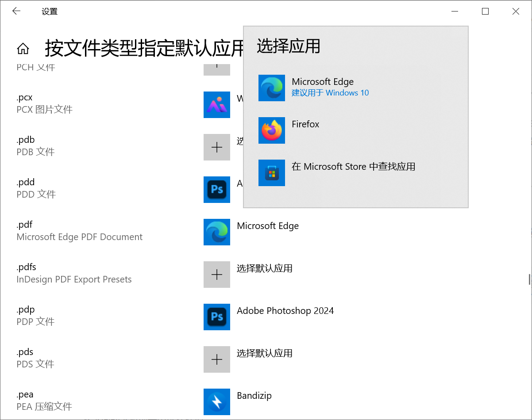Click the Microsoft Edge icon for .pdf

click(x=216, y=232)
